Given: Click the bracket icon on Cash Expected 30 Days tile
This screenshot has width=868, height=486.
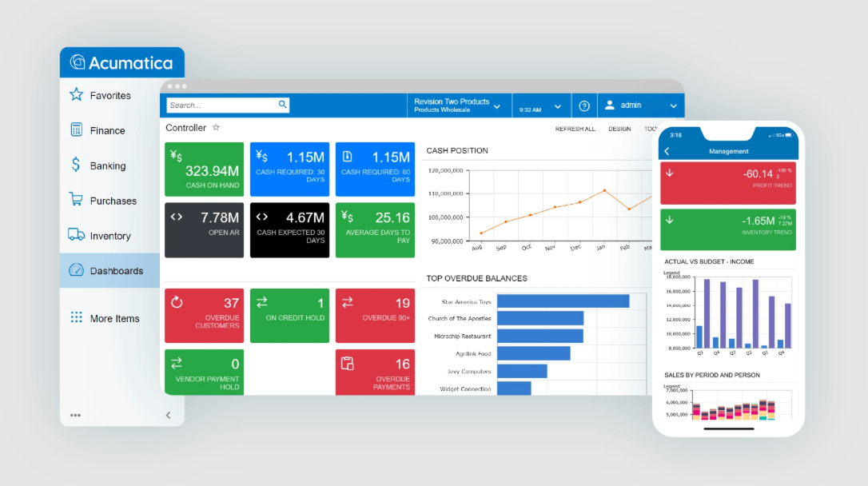Looking at the screenshot, I should click(x=262, y=217).
